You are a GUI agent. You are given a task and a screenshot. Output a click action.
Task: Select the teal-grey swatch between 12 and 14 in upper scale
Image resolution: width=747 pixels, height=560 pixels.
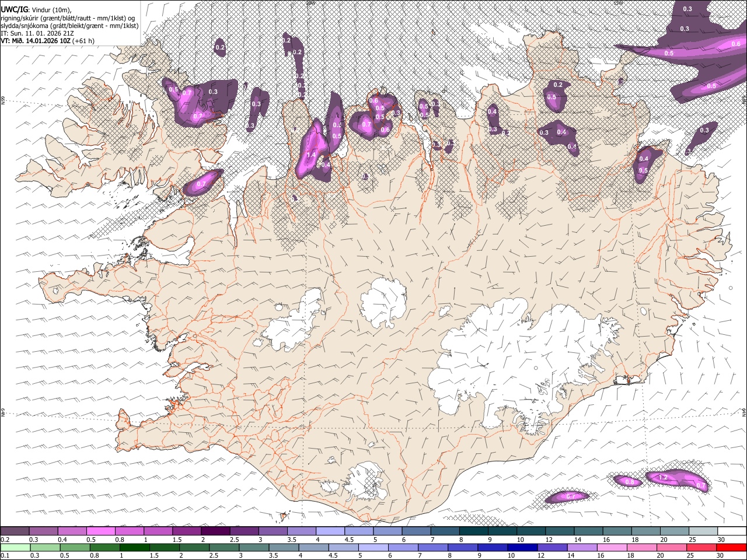[x=560, y=531]
